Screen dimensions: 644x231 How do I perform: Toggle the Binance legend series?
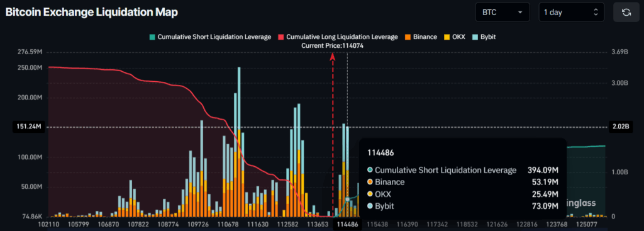[x=421, y=37]
